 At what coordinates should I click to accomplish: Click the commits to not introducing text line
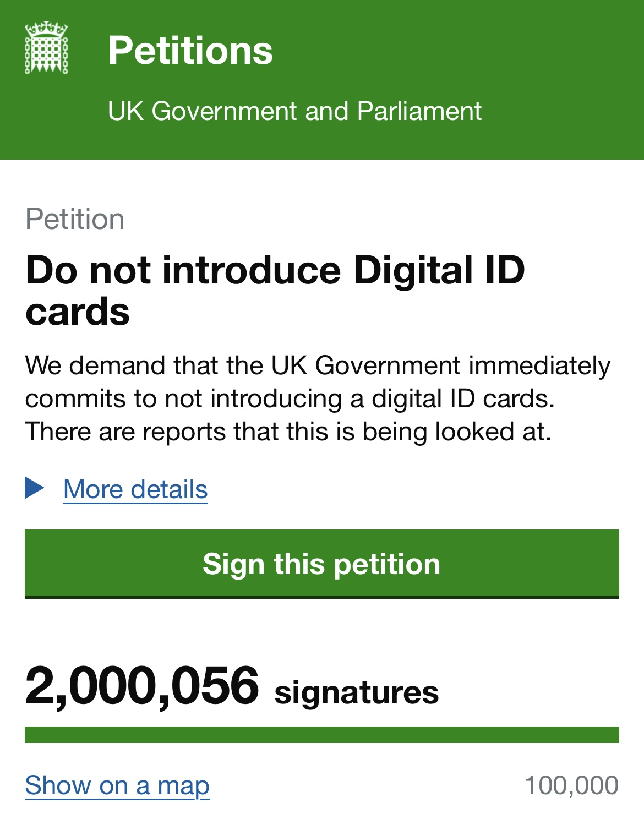coord(290,398)
